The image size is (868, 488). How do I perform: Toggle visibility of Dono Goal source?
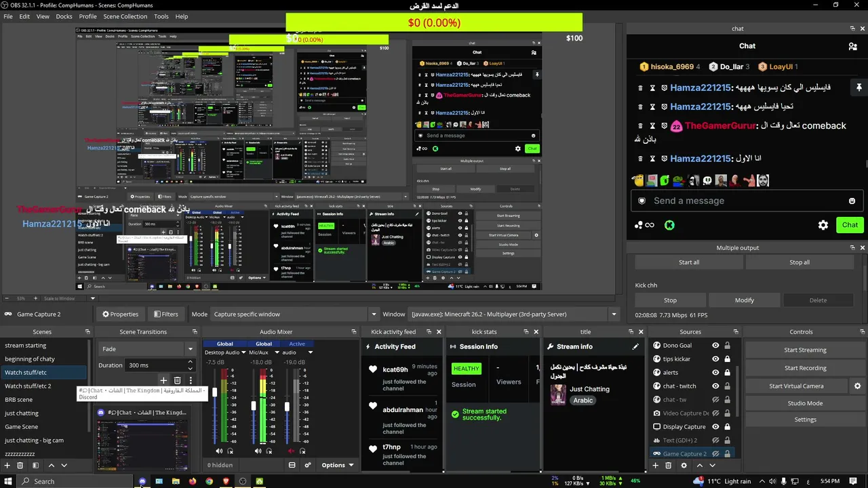(715, 346)
